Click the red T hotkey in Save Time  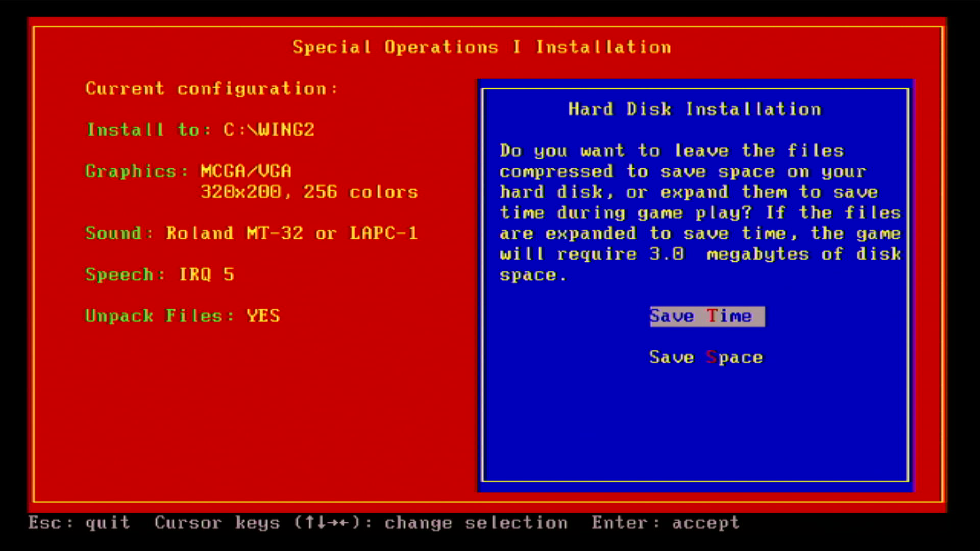(x=713, y=316)
